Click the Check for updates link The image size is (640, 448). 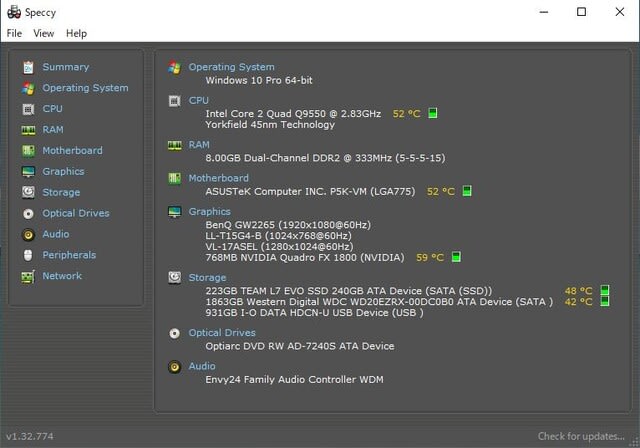(x=581, y=436)
